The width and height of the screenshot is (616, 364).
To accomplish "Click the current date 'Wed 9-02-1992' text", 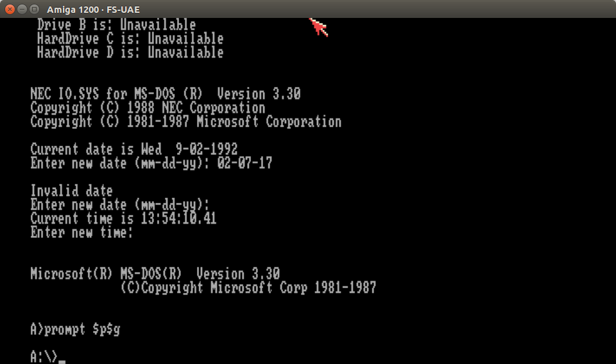I will (x=189, y=149).
